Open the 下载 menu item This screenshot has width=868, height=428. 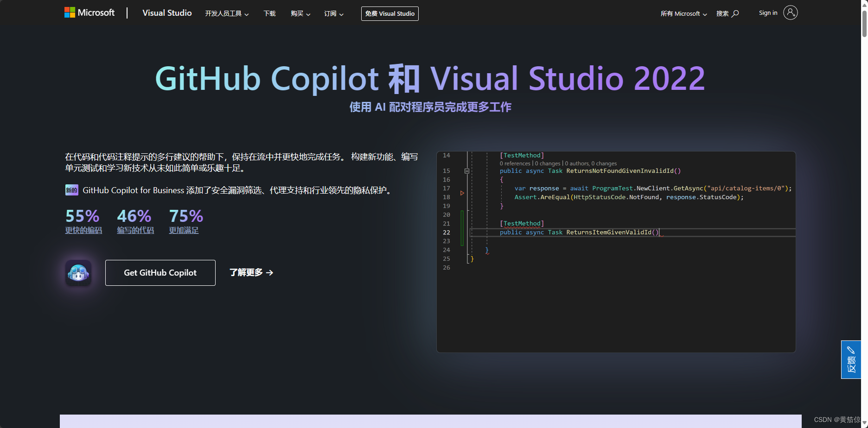(x=269, y=14)
